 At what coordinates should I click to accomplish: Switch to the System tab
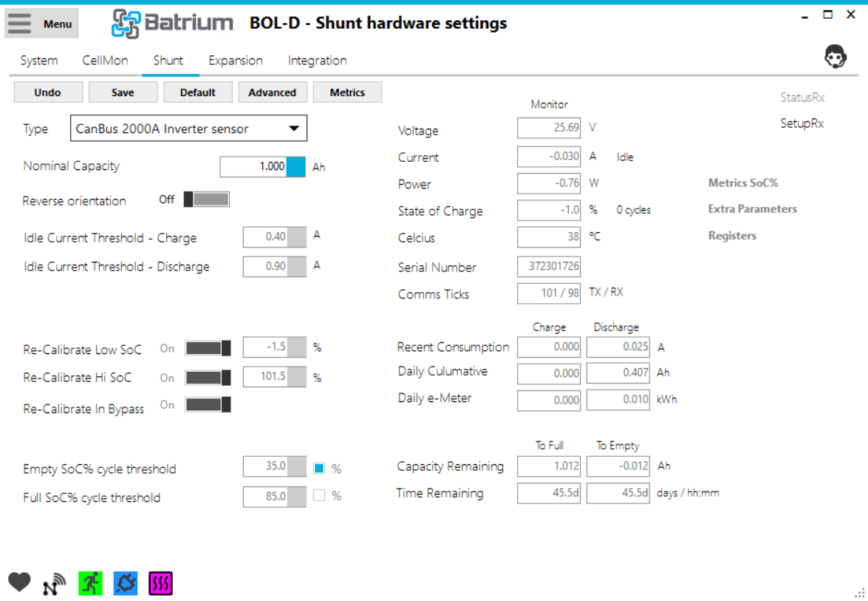pos(38,61)
